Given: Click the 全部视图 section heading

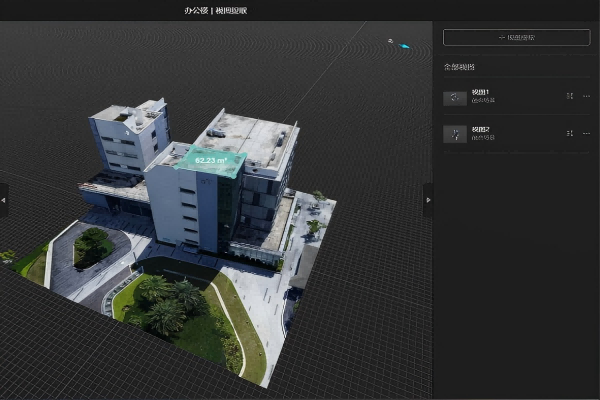Looking at the screenshot, I should click(460, 67).
